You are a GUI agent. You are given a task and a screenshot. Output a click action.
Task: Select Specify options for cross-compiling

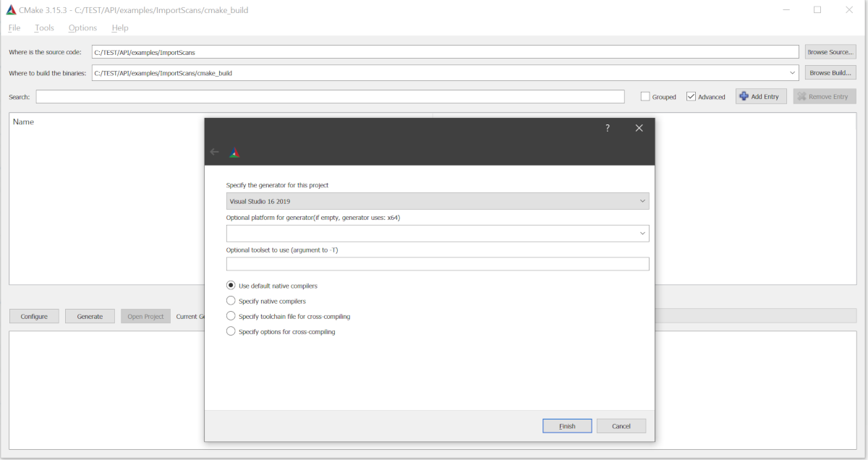tap(231, 331)
